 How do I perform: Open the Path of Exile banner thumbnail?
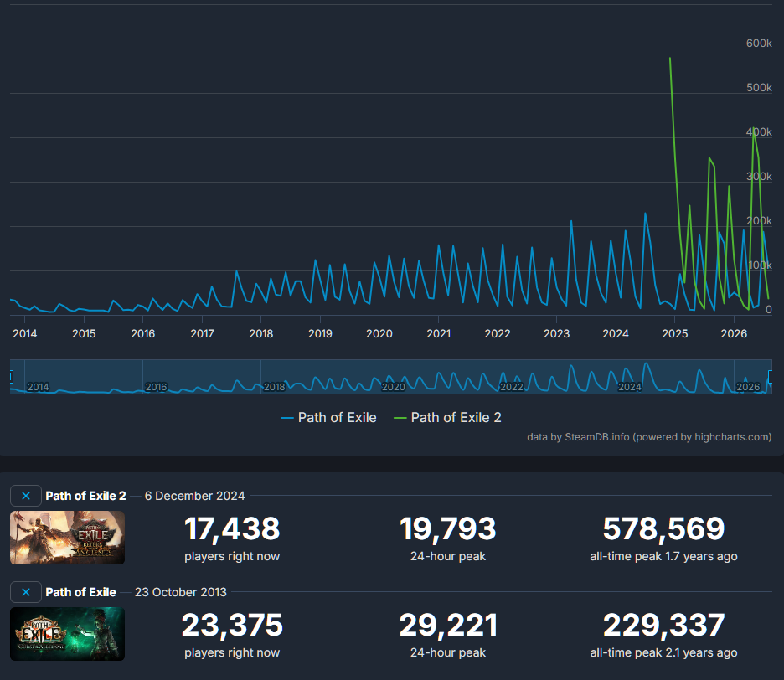coord(68,634)
